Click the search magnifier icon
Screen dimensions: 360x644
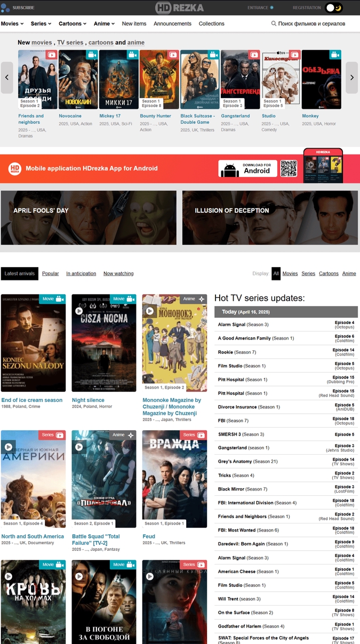pos(274,23)
